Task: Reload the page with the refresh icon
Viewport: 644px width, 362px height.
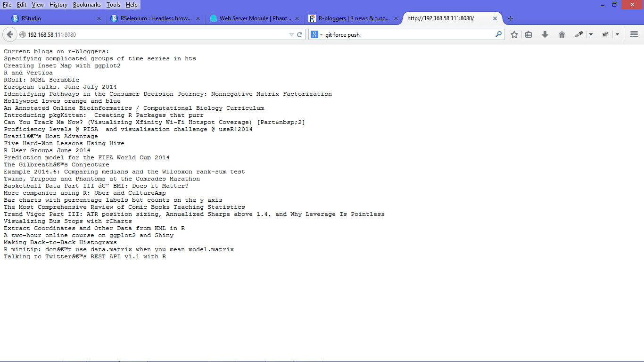Action: pos(300,34)
